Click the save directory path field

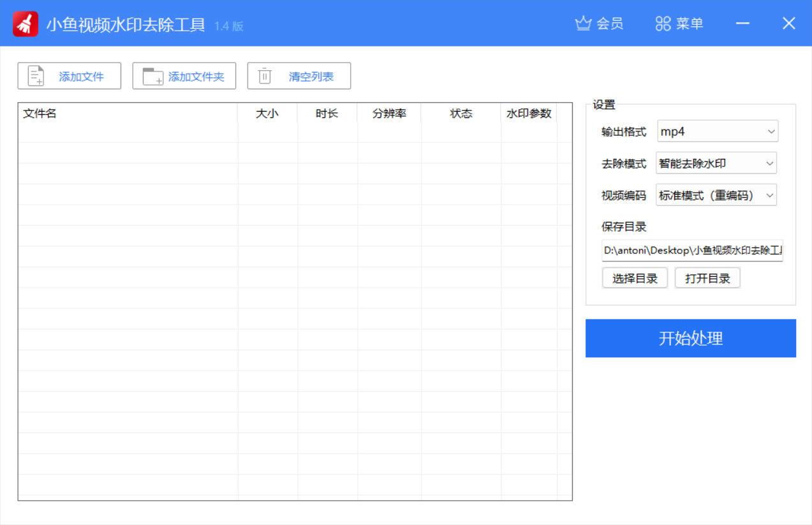point(692,251)
